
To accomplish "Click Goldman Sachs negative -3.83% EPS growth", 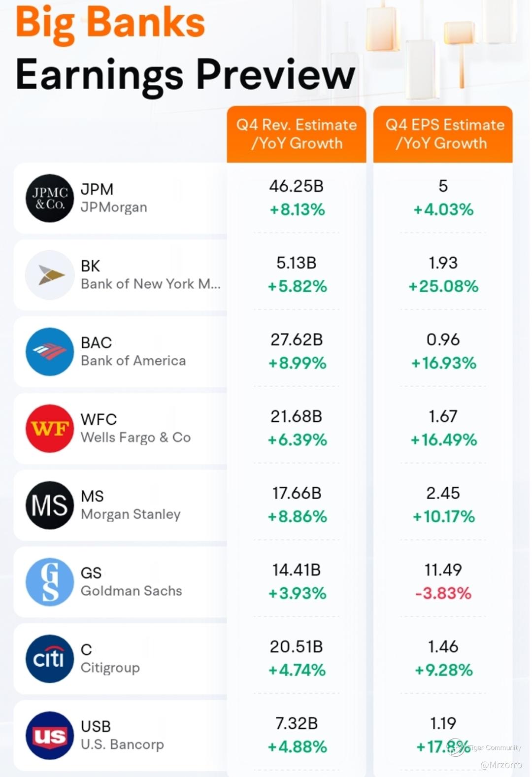I will 443,593.
